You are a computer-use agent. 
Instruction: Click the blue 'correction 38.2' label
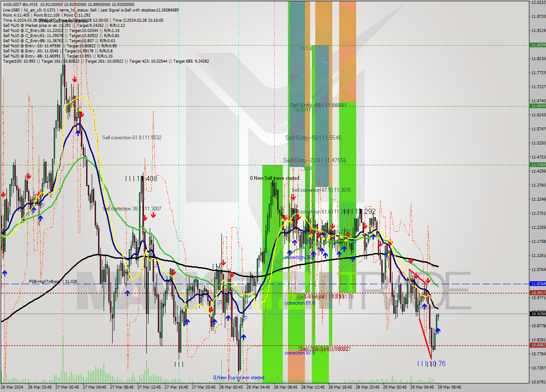tap(300, 258)
